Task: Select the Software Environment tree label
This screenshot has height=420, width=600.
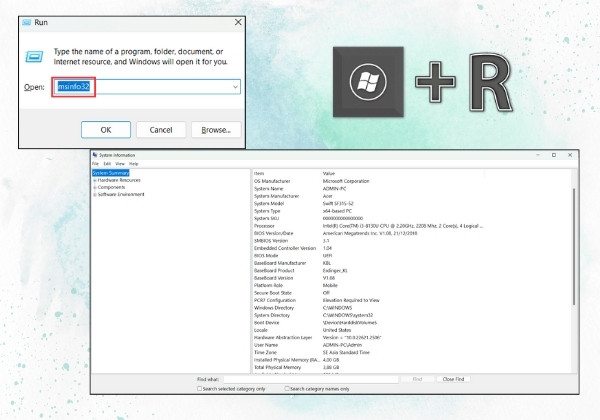Action: coord(121,195)
